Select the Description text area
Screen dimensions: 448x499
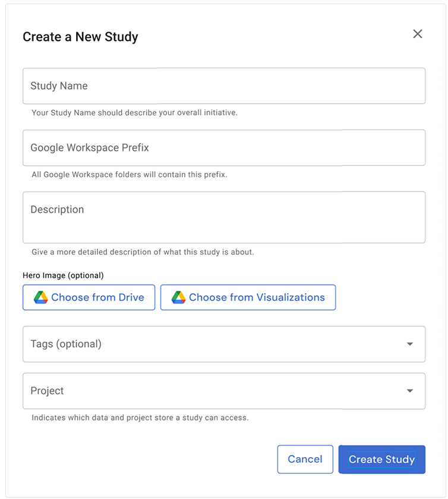pos(224,217)
